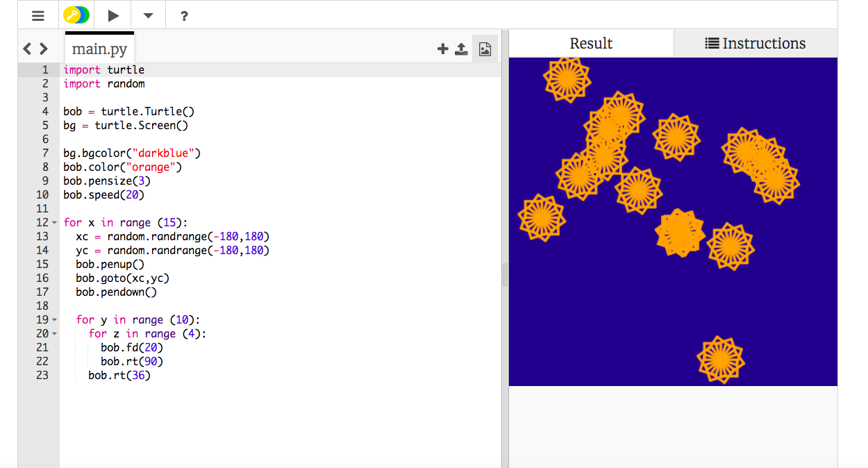
Task: Click the 'bob = turtle.Turtle()' line
Action: pos(129,111)
